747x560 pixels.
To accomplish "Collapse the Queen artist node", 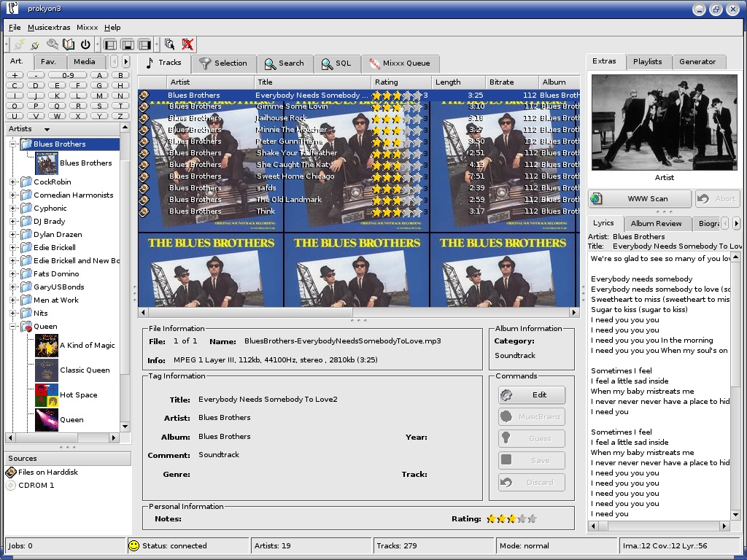I will tap(13, 327).
